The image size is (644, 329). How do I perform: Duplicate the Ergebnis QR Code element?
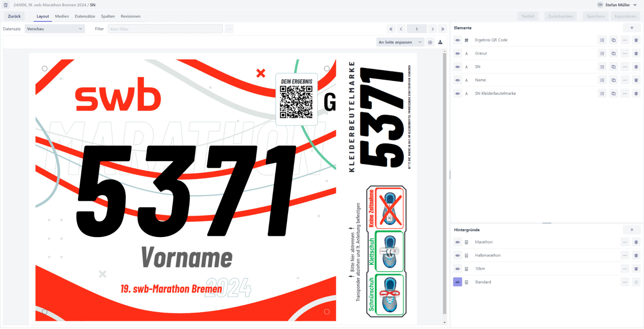(x=613, y=40)
